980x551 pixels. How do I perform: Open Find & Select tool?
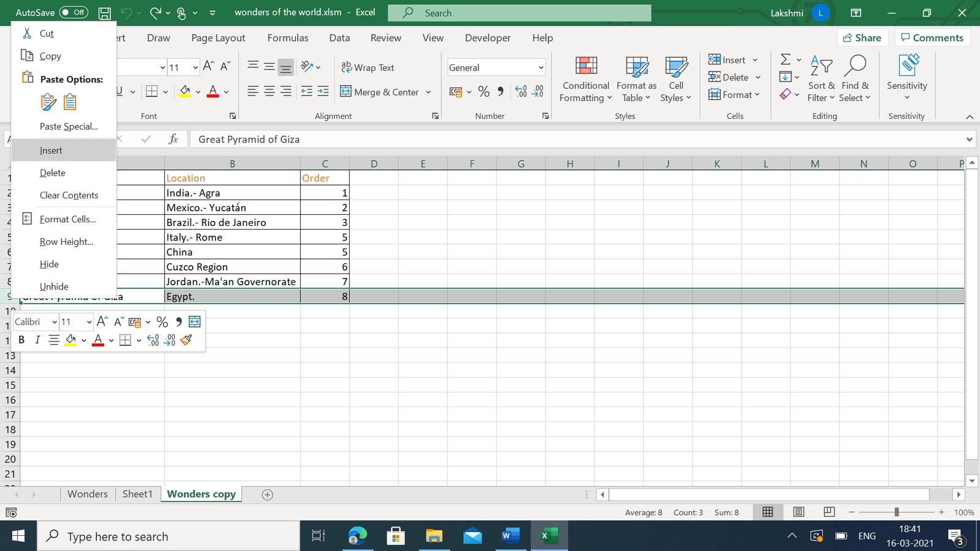tap(855, 80)
